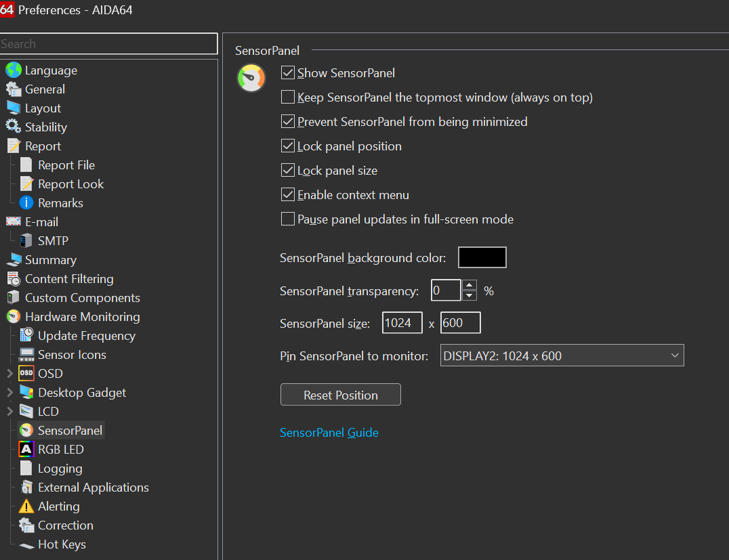Click the E-mail envelope icon
This screenshot has height=560, width=729.
point(13,222)
